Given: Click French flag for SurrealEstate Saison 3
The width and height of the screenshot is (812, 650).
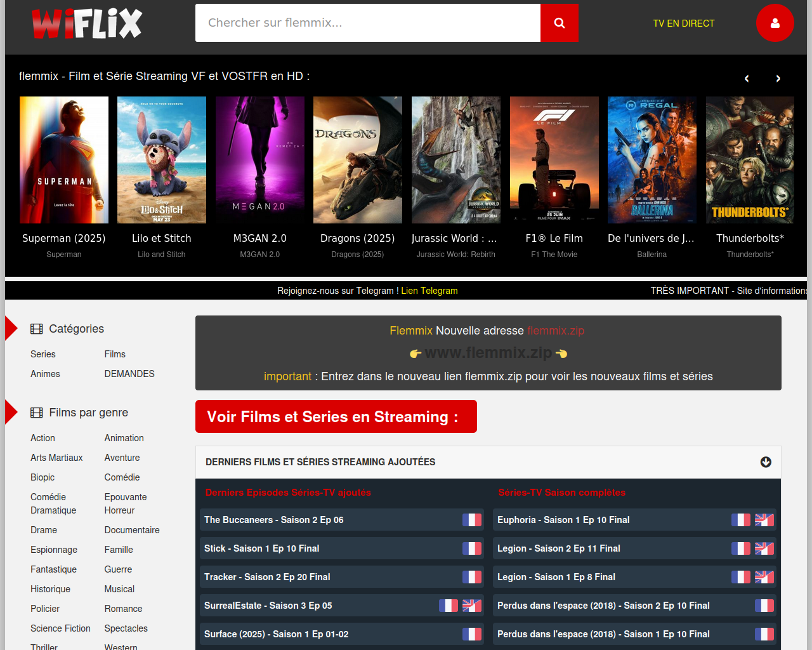Looking at the screenshot, I should coord(449,606).
